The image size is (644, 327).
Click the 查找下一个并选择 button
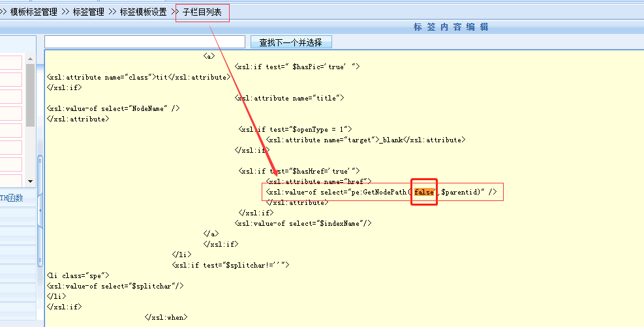291,42
